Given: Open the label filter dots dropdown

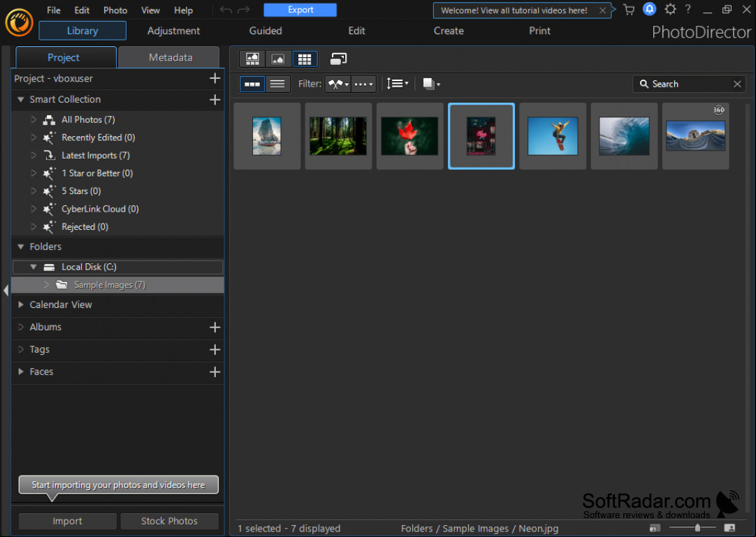Looking at the screenshot, I should [363, 84].
